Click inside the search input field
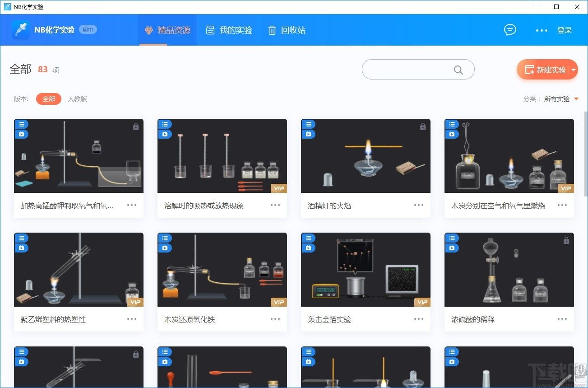Image resolution: width=588 pixels, height=388 pixels. tap(411, 70)
